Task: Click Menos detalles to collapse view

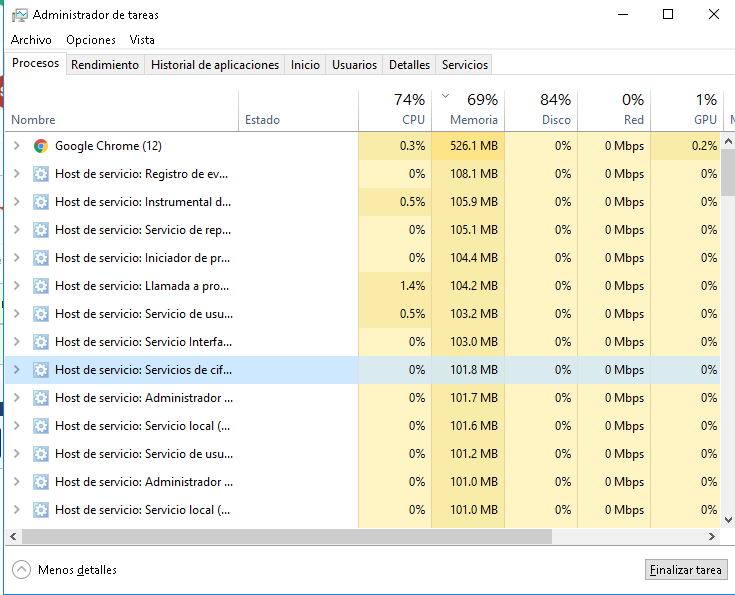Action: point(77,570)
